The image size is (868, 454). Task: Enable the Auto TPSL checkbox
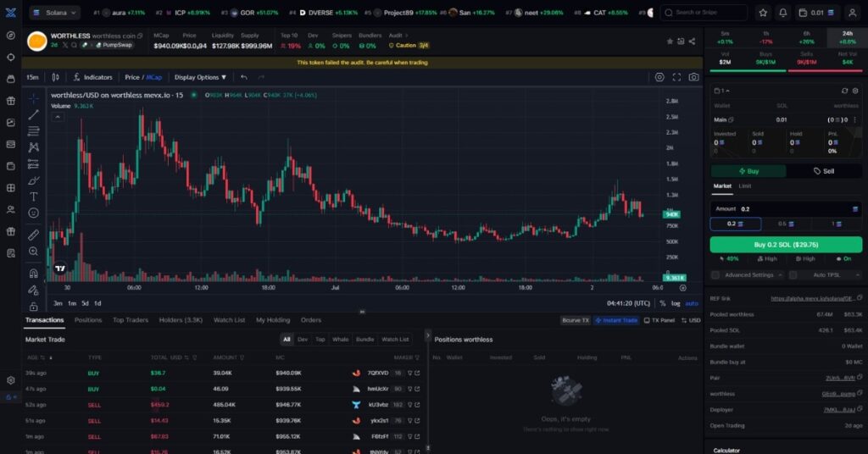pyautogui.click(x=793, y=274)
